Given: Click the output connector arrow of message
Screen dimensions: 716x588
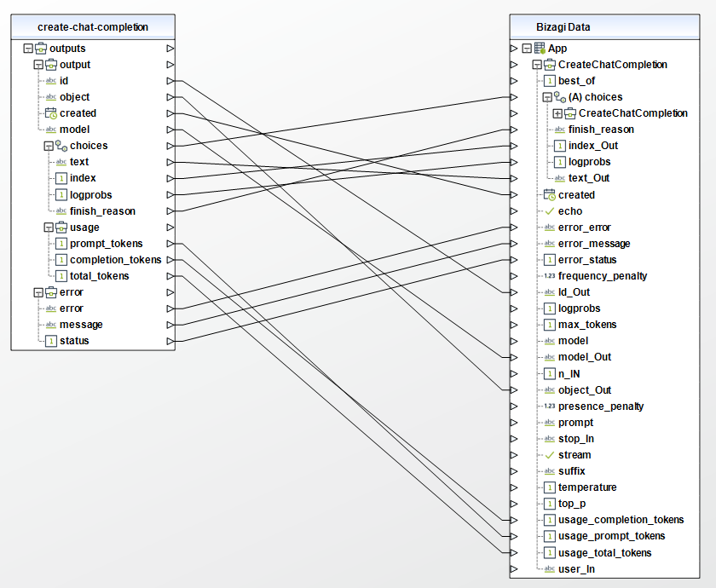Looking at the screenshot, I should point(170,325).
